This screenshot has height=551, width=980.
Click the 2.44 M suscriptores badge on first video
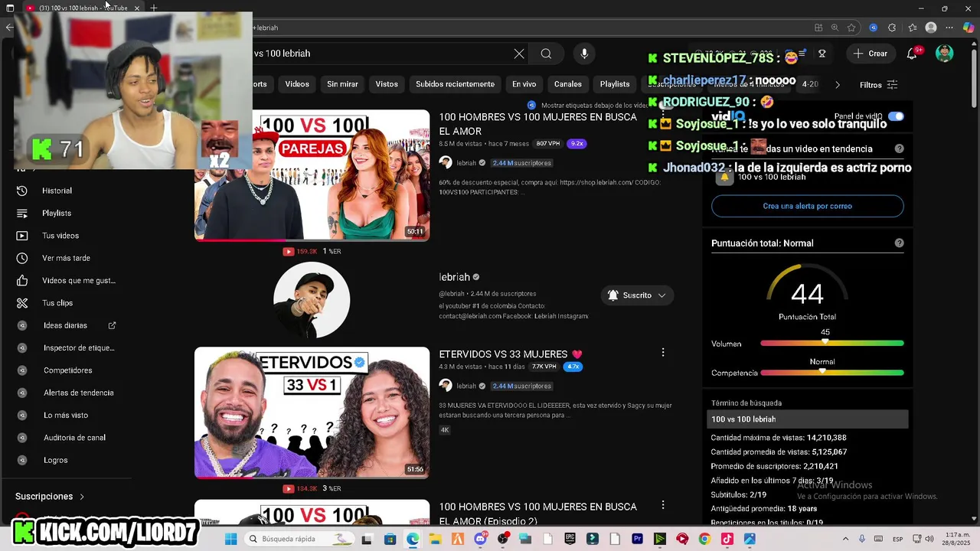point(521,163)
